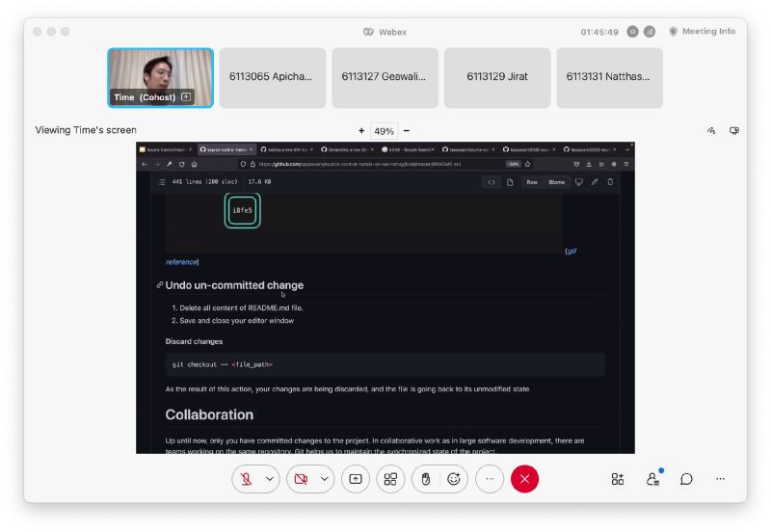This screenshot has width=771, height=532.
Task: Leave meeting with red X button
Action: (x=524, y=479)
